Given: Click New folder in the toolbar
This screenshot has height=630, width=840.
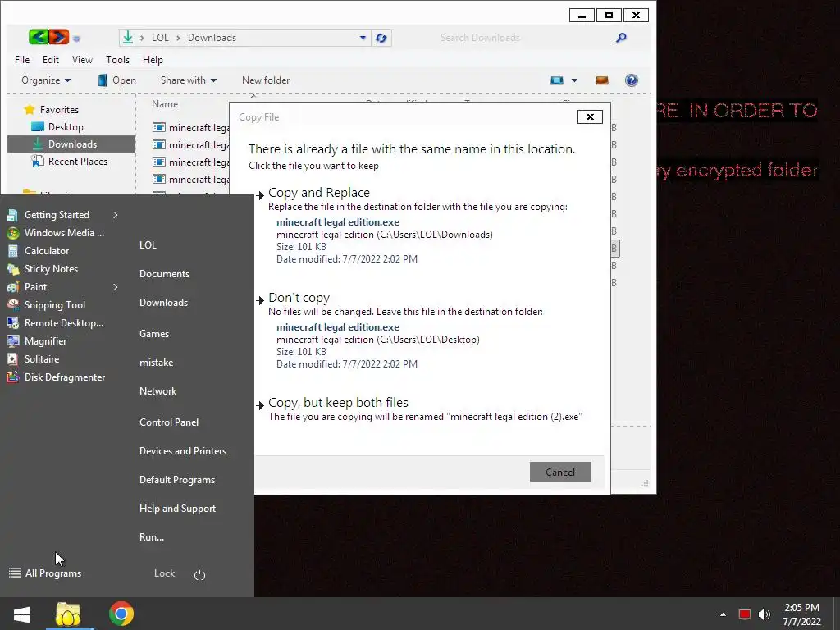Looking at the screenshot, I should pyautogui.click(x=266, y=80).
